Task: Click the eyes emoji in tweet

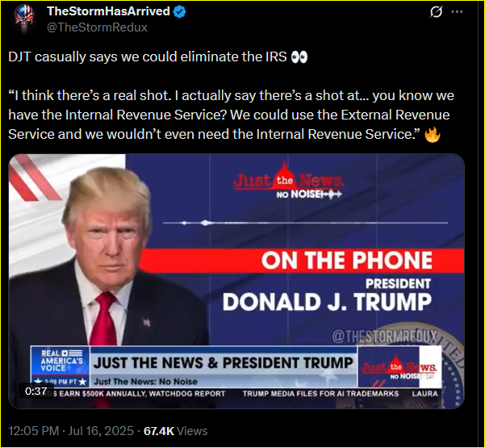Action: pos(299,57)
